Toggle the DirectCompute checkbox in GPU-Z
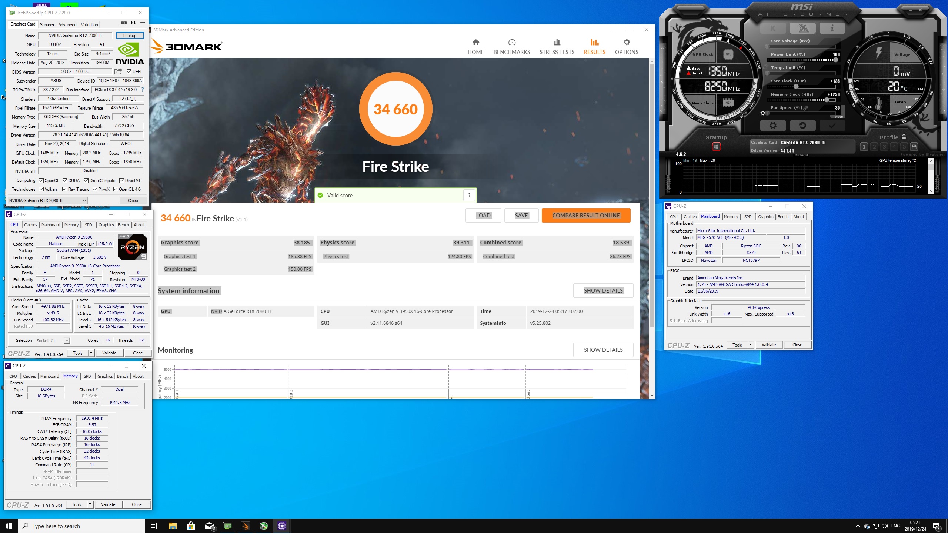This screenshot has width=948, height=560. [86, 181]
